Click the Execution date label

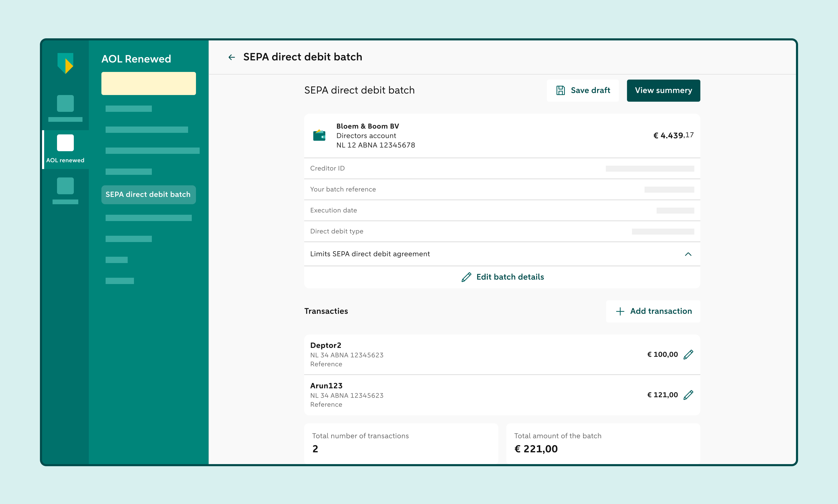pos(333,211)
